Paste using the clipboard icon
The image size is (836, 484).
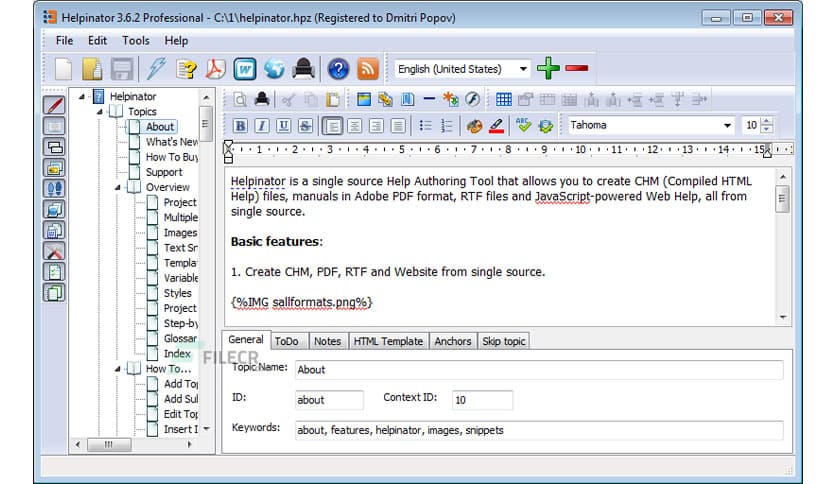click(x=333, y=100)
